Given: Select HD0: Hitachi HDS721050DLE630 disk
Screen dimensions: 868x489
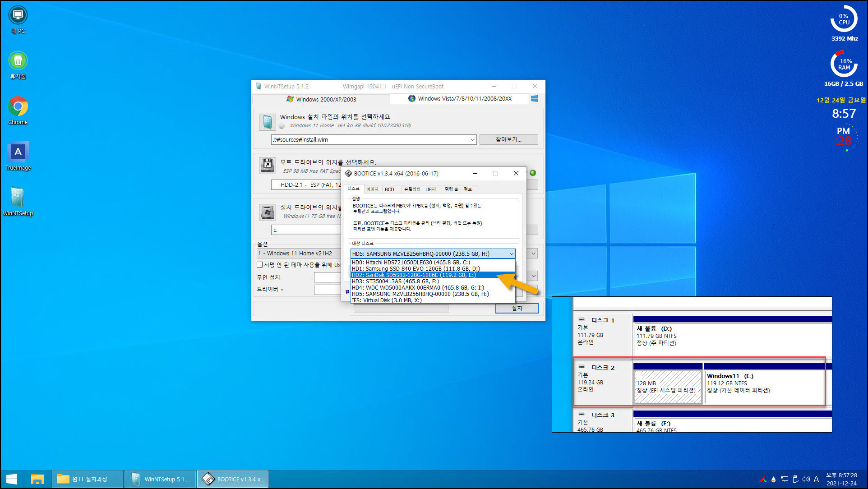Looking at the screenshot, I should click(x=433, y=262).
